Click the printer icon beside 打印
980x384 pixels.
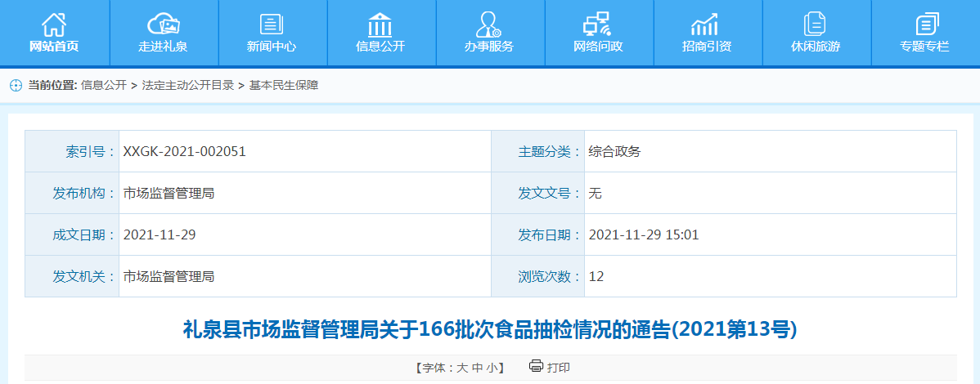536,366
